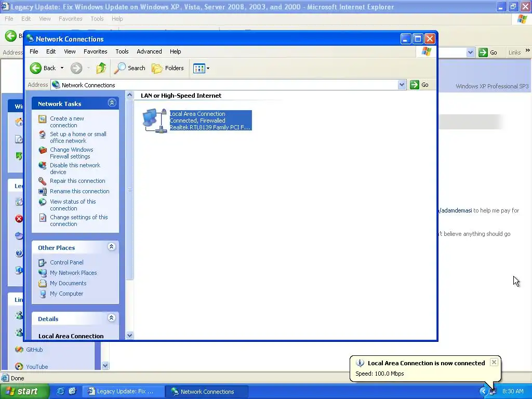Click the Network Connections address field

(x=228, y=85)
